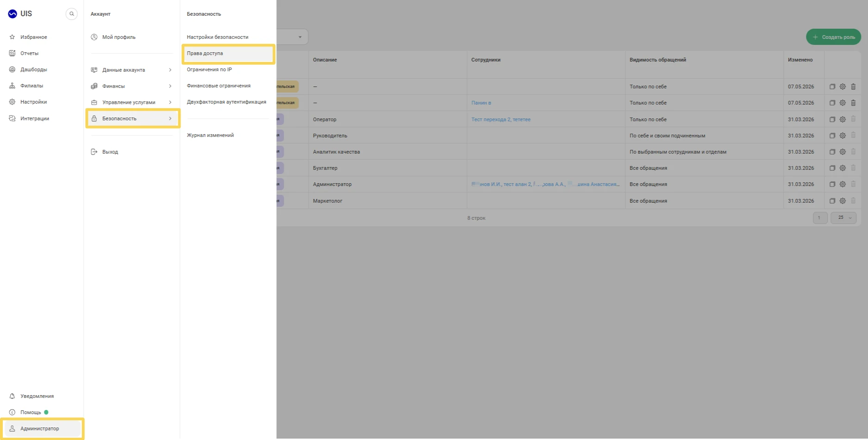The image size is (868, 440).
Task: Click the Создать роль button
Action: pyautogui.click(x=833, y=37)
